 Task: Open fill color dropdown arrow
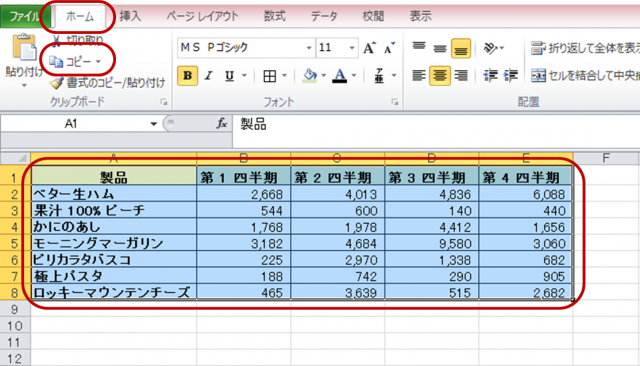click(x=324, y=76)
